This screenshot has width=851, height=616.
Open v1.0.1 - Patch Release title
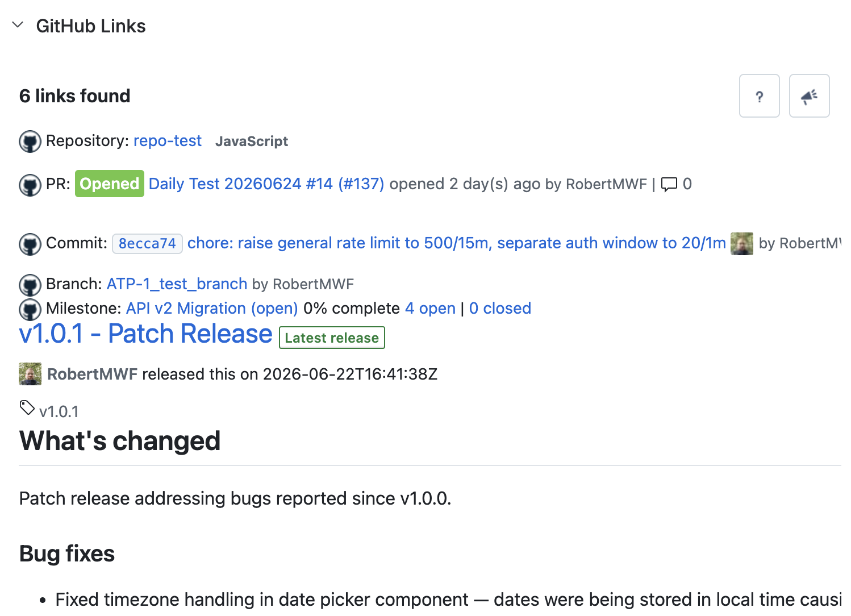point(146,334)
